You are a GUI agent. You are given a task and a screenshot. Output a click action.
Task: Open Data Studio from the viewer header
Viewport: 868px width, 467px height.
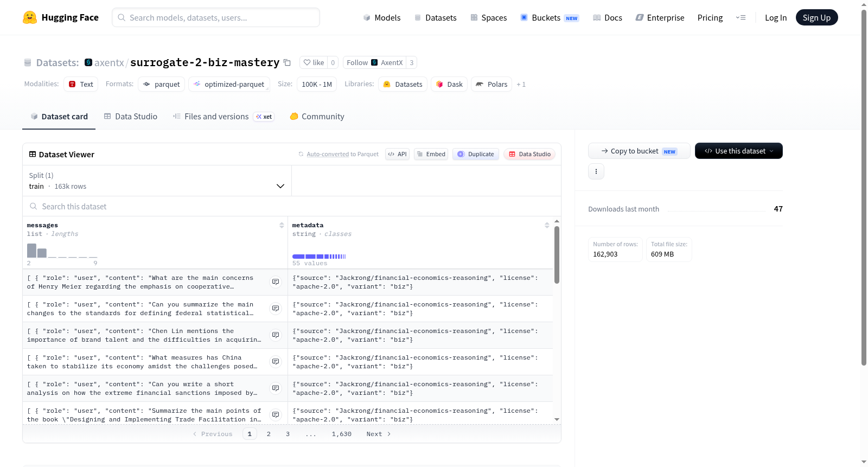pyautogui.click(x=529, y=154)
